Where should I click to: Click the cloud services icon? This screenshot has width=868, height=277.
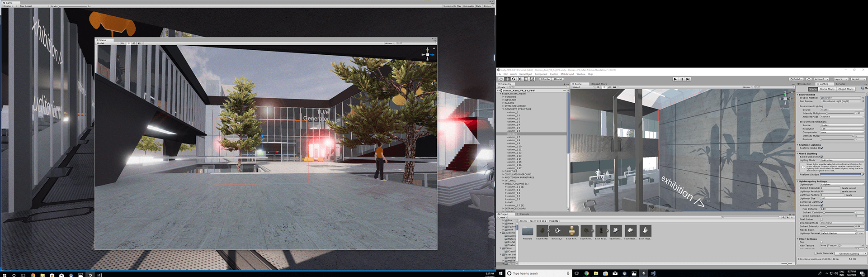pos(809,79)
